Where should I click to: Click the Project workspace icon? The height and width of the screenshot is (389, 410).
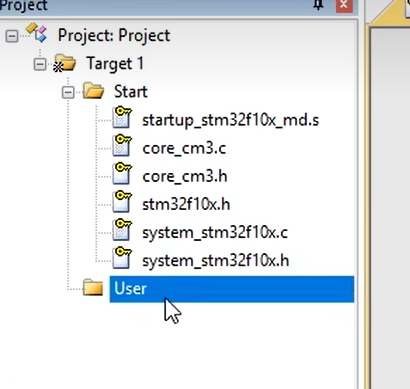coord(37,33)
